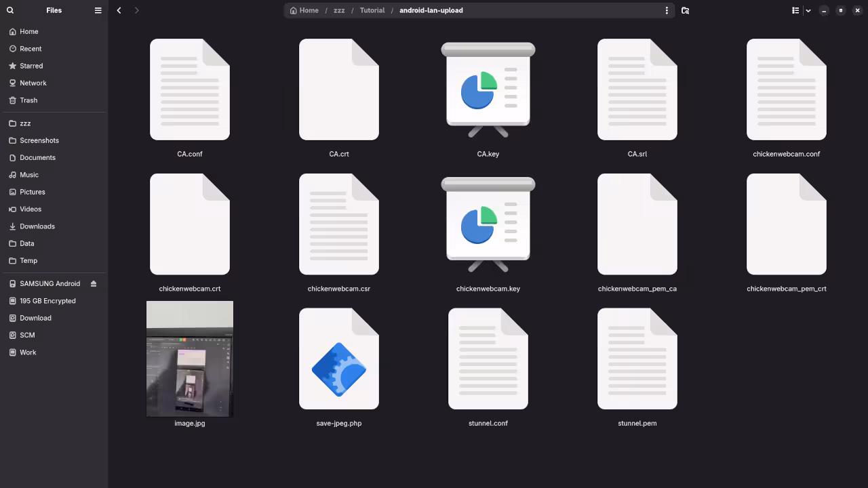
Task: Select the stunnel.pem file icon
Action: tap(637, 359)
